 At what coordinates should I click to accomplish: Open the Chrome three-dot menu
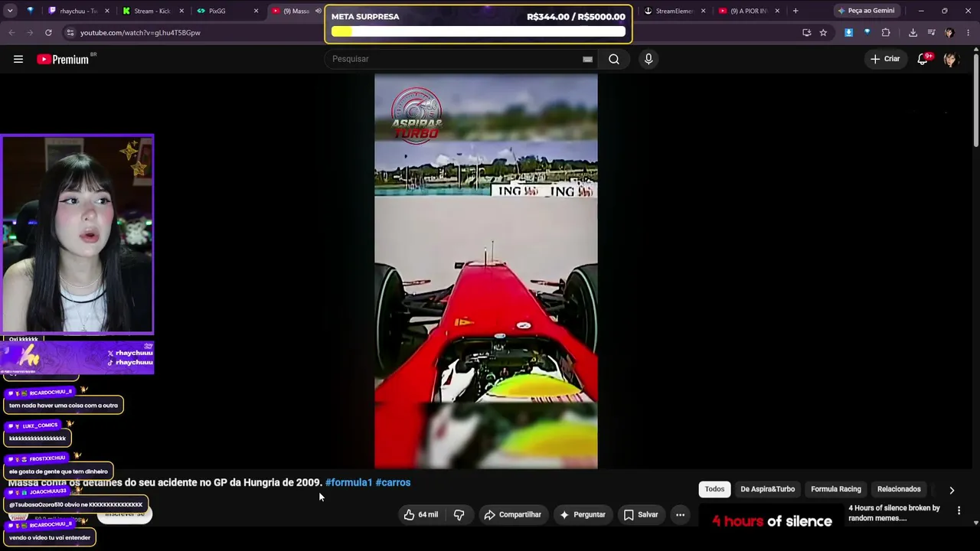click(x=969, y=33)
